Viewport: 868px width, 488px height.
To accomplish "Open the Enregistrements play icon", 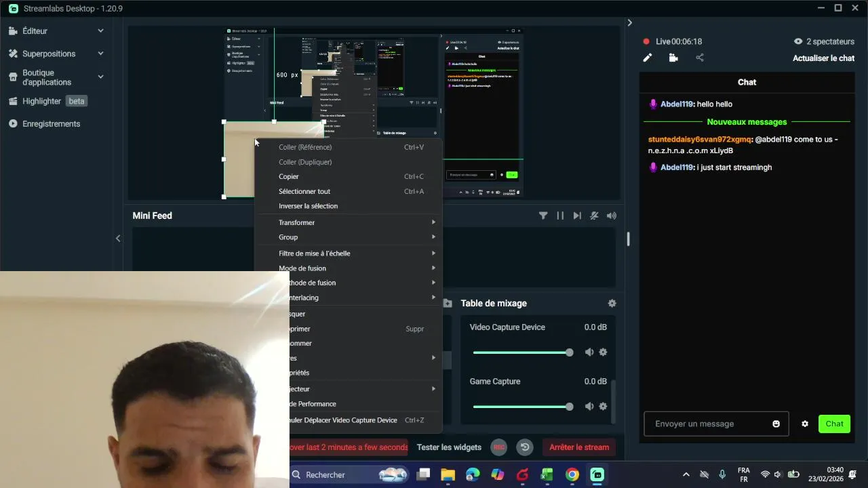I will point(13,124).
